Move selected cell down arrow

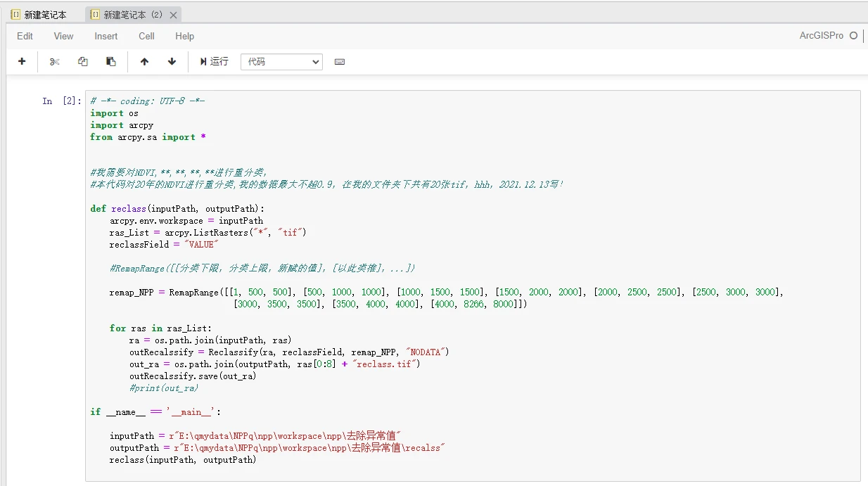click(x=172, y=61)
